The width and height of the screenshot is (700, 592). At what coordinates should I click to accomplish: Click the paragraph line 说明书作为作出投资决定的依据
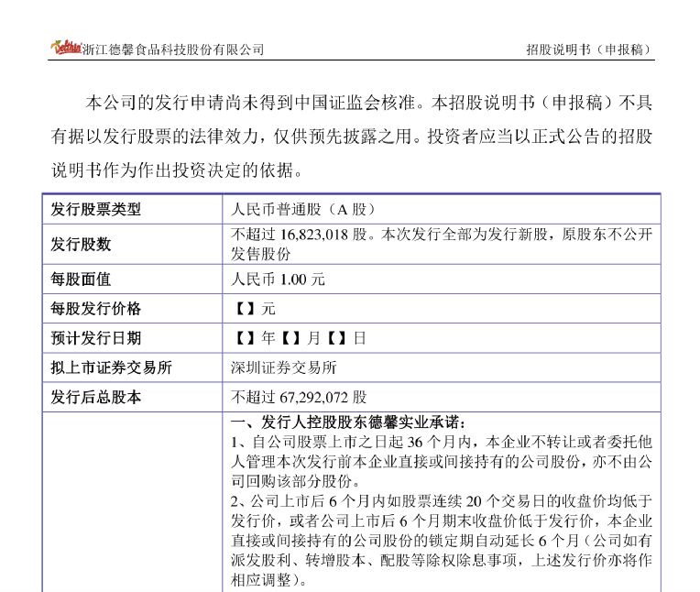(177, 170)
